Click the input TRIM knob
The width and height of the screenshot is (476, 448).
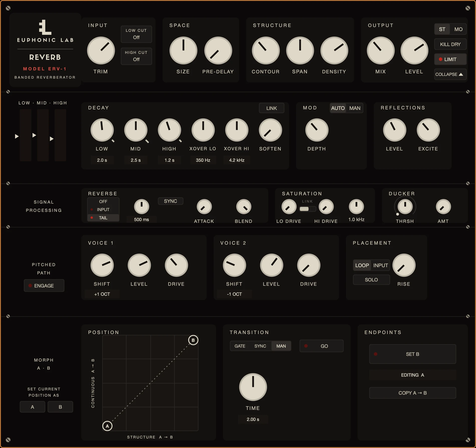(x=101, y=51)
